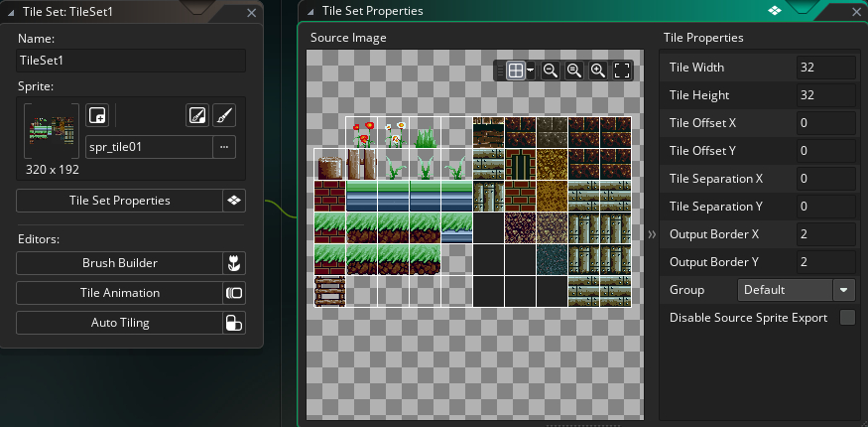Collapse the Tile Set: TileSet1 window triangle

coord(12,13)
